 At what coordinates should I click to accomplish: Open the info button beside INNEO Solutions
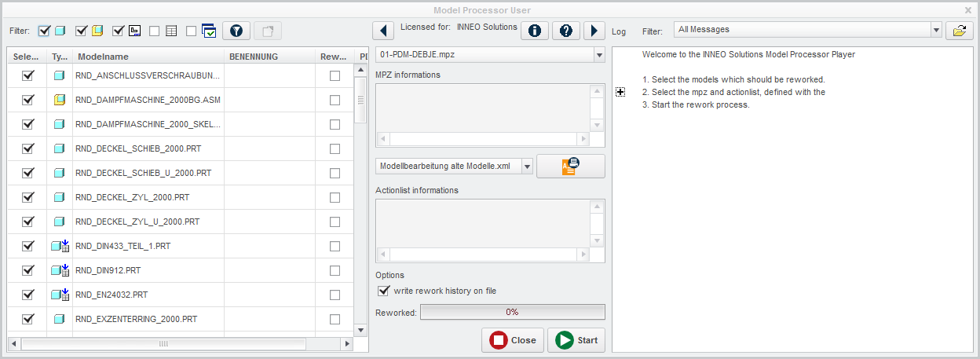[535, 31]
